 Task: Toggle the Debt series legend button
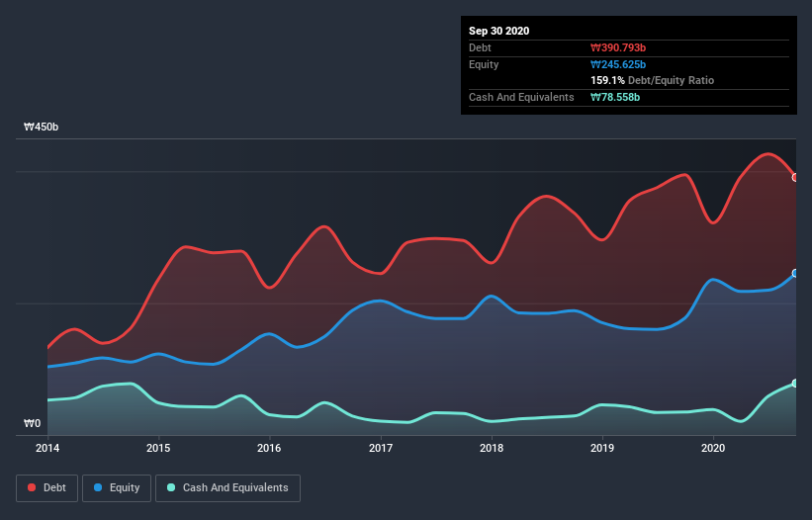pos(46,488)
